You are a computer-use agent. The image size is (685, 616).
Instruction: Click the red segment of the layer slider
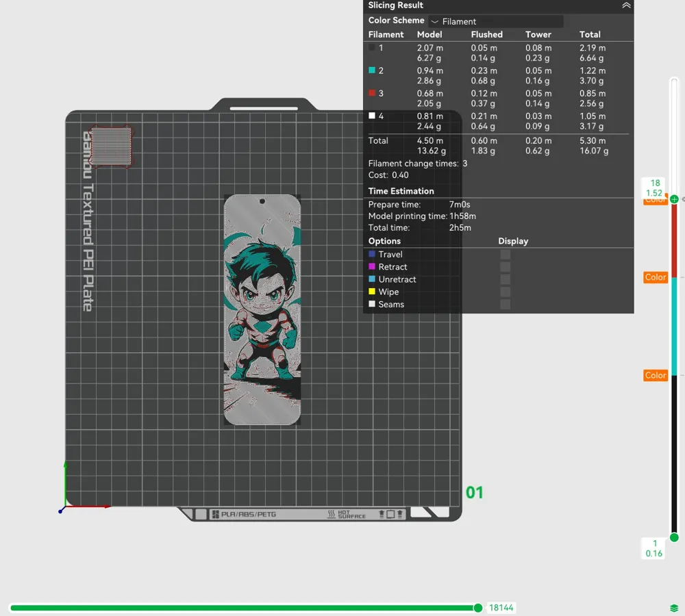tap(674, 240)
